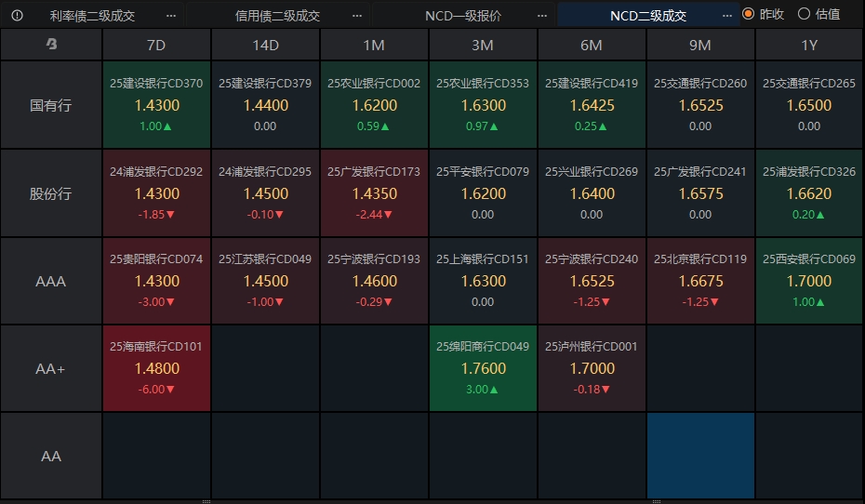
Task: Open 25海南银行CD101 cell
Action: (156, 368)
